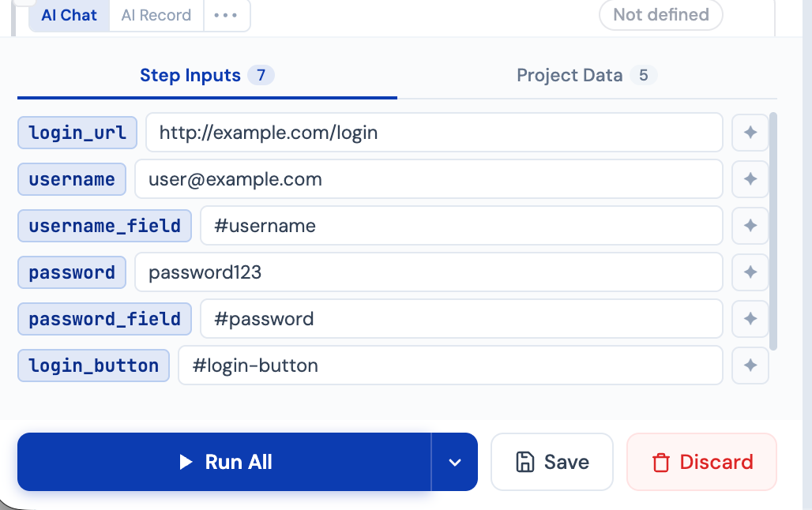This screenshot has width=812, height=510.
Task: Select the AI Chat tab
Action: [x=69, y=15]
